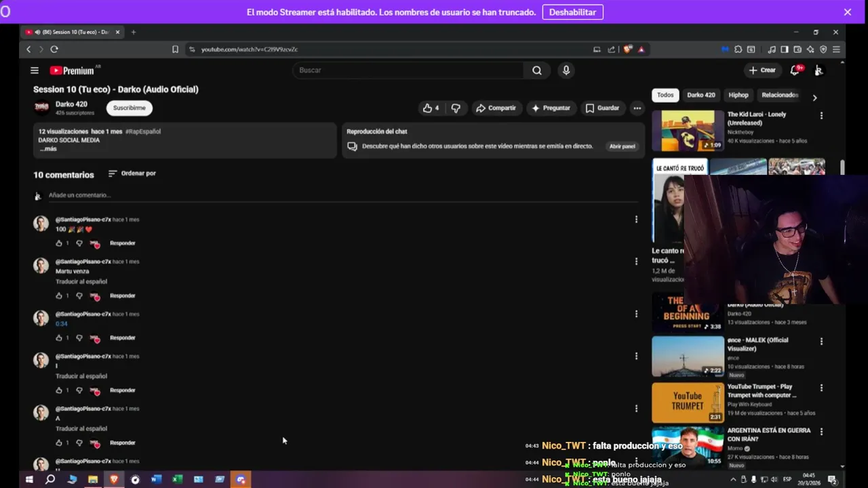
Task: Go back with the browser back arrow
Action: coord(28,49)
